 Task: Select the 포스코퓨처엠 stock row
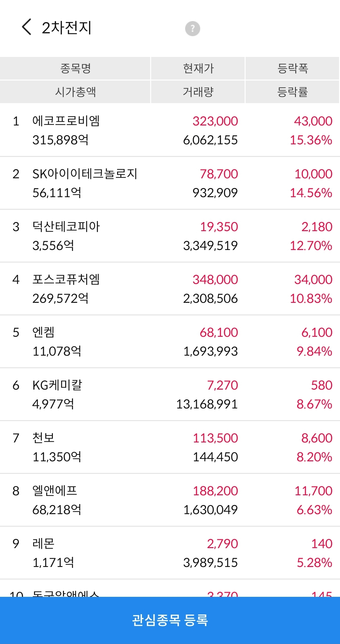pyautogui.click(x=170, y=289)
